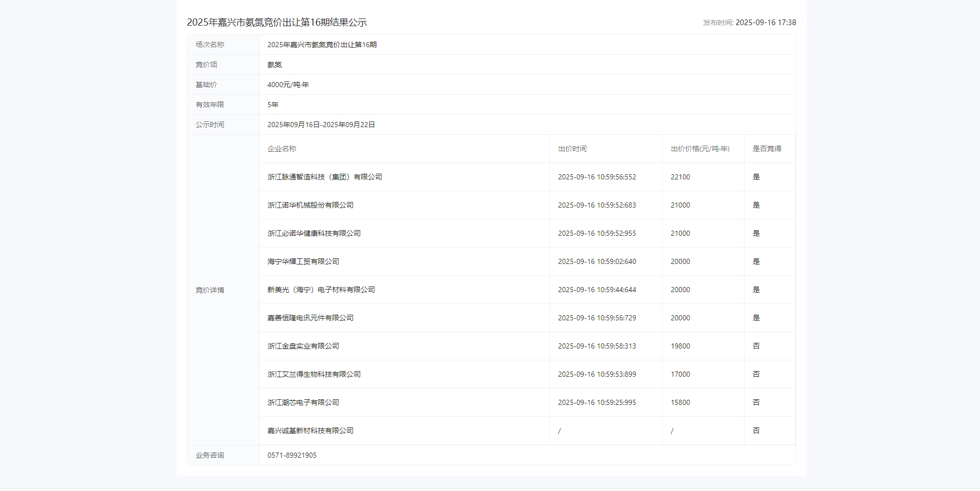The height and width of the screenshot is (491, 980).
Task: Click the 基础价 value 4000元/吨·年
Action: point(288,85)
